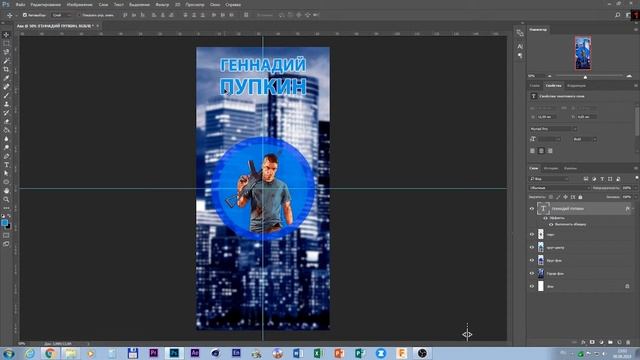The height and width of the screenshot is (360, 640).
Task: Select the Move tool in the toolbox
Action: [6, 35]
